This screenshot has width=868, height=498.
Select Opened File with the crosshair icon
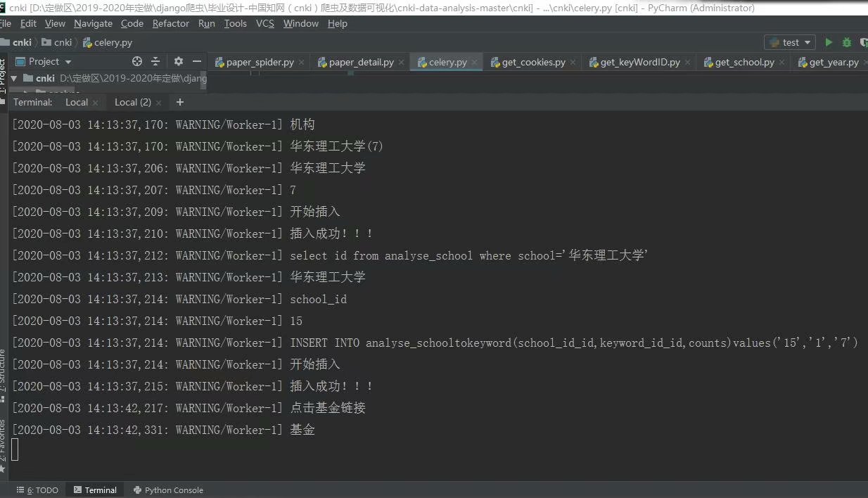tap(136, 62)
